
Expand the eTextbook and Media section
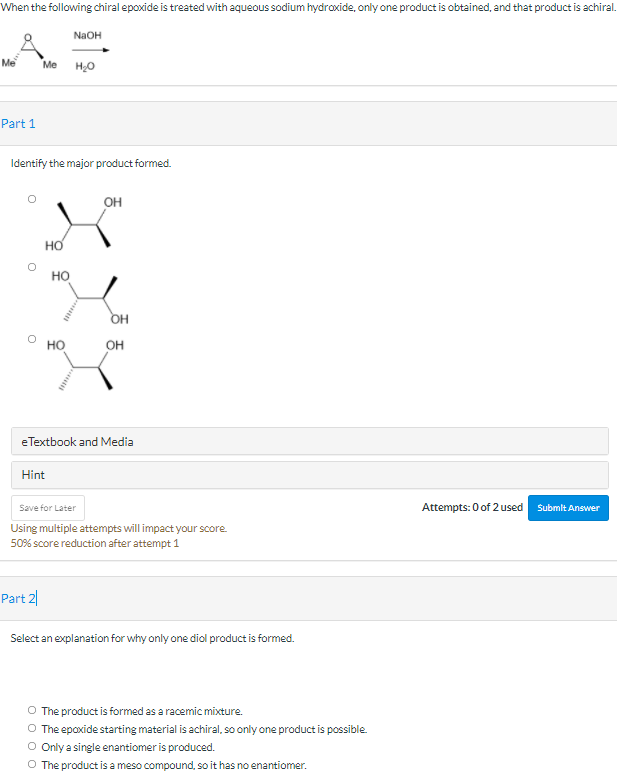(310, 441)
